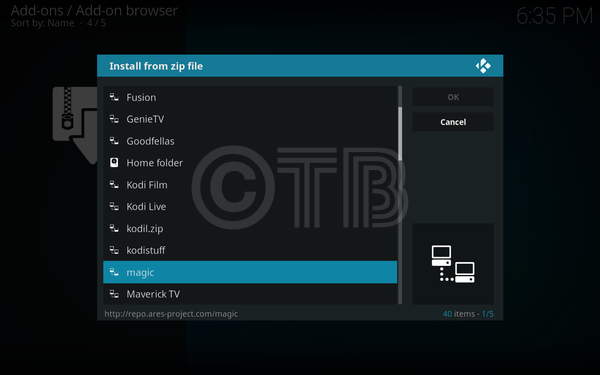Select the Kodi Live source
Screen dimensions: 600x375
coord(250,207)
